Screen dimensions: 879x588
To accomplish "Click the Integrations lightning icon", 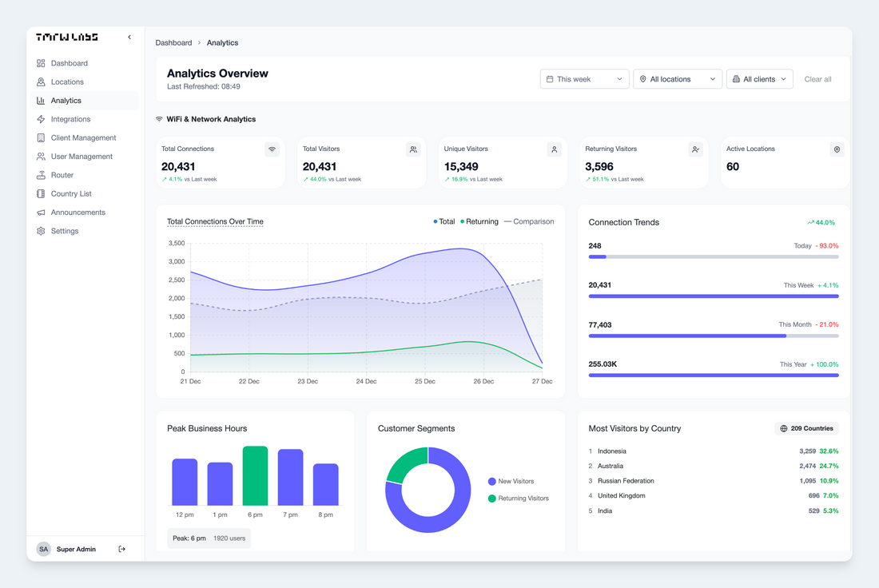I will pyautogui.click(x=41, y=119).
